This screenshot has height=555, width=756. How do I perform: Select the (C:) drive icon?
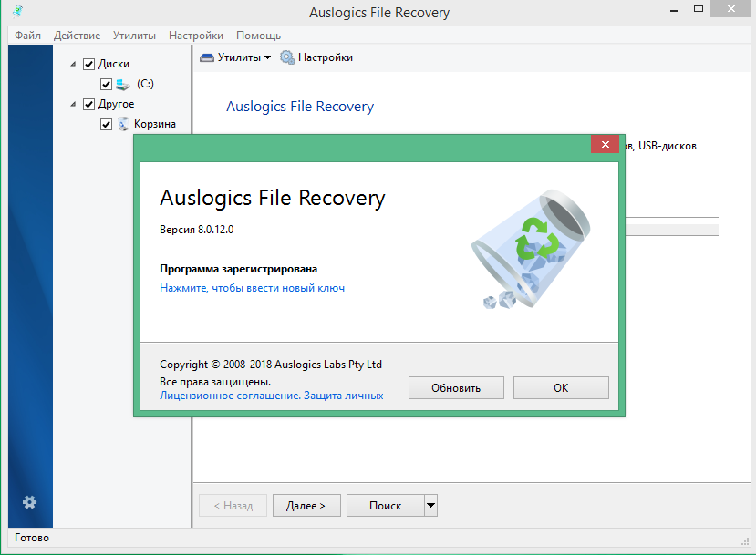(123, 83)
